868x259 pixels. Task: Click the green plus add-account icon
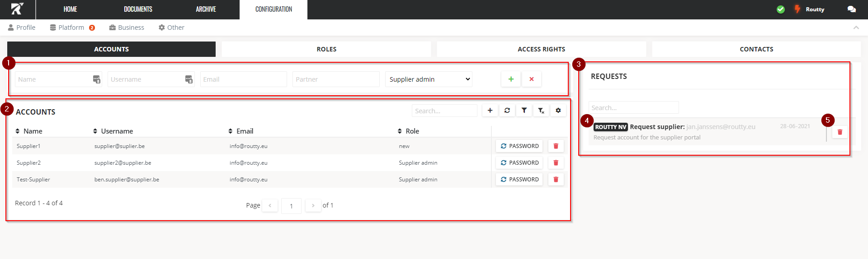(511, 79)
